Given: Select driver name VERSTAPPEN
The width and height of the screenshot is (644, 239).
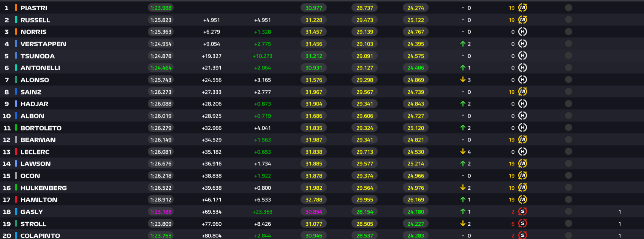Looking at the screenshot, I should (43, 44).
